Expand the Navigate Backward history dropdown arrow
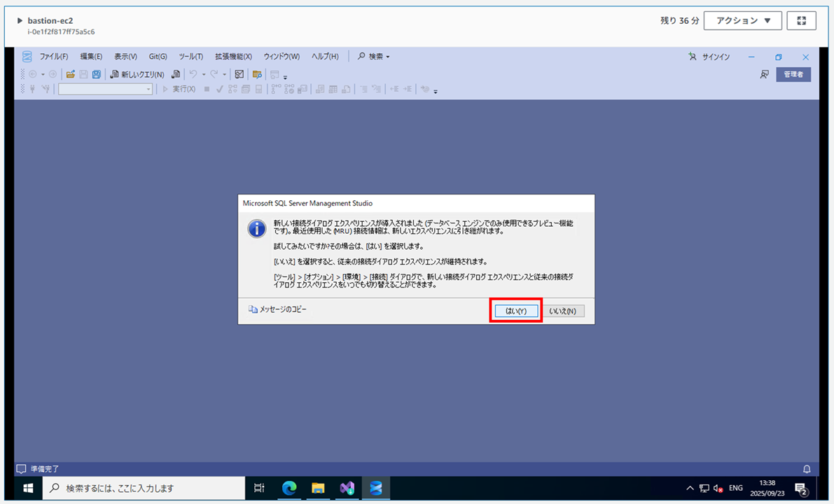The height and width of the screenshot is (504, 834). [43, 74]
